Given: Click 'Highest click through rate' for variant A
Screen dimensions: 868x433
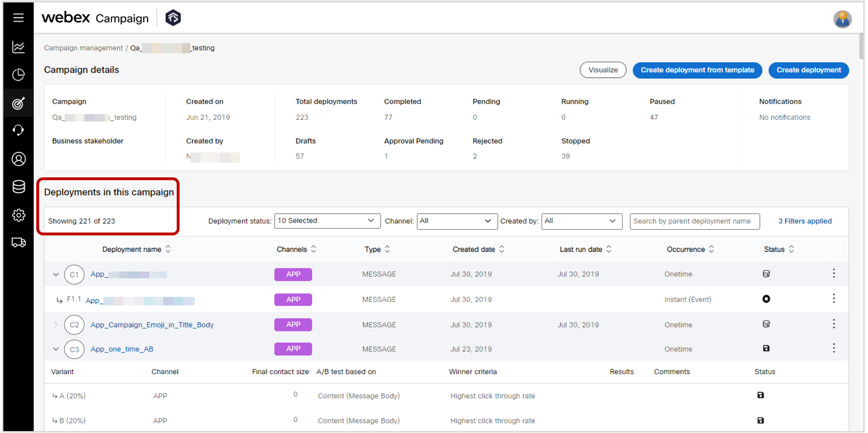Looking at the screenshot, I should pos(492,396).
